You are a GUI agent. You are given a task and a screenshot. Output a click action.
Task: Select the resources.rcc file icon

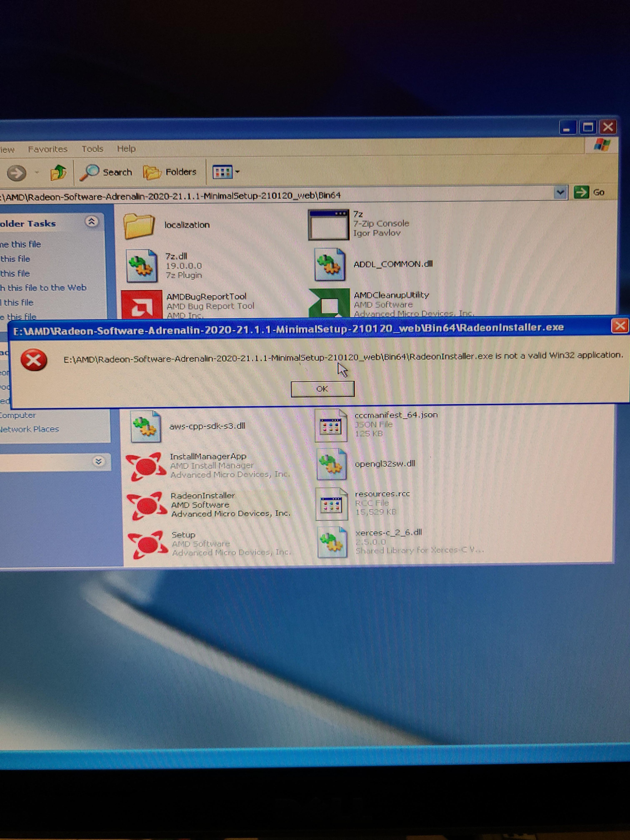click(332, 504)
